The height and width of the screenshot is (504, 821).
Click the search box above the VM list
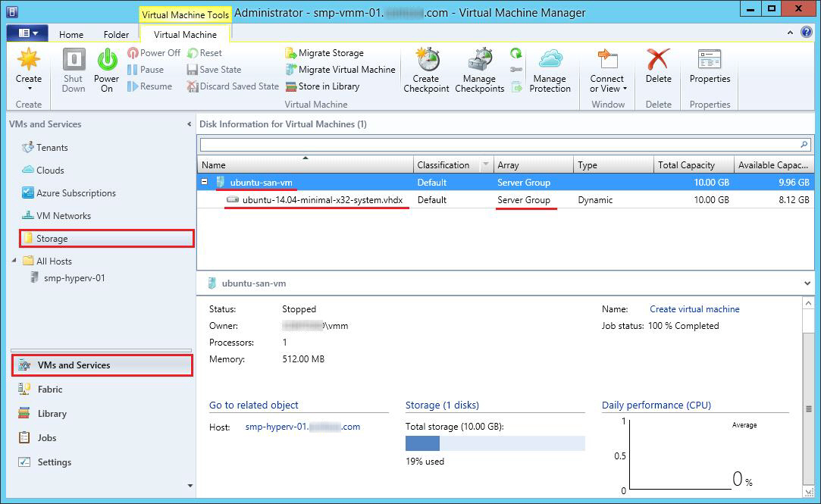(x=499, y=144)
